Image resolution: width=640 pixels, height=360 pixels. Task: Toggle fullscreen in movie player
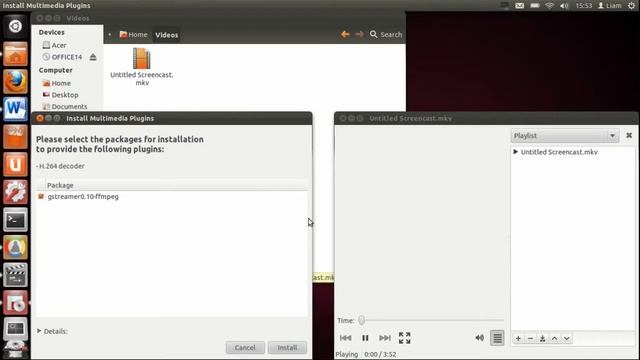pos(404,338)
